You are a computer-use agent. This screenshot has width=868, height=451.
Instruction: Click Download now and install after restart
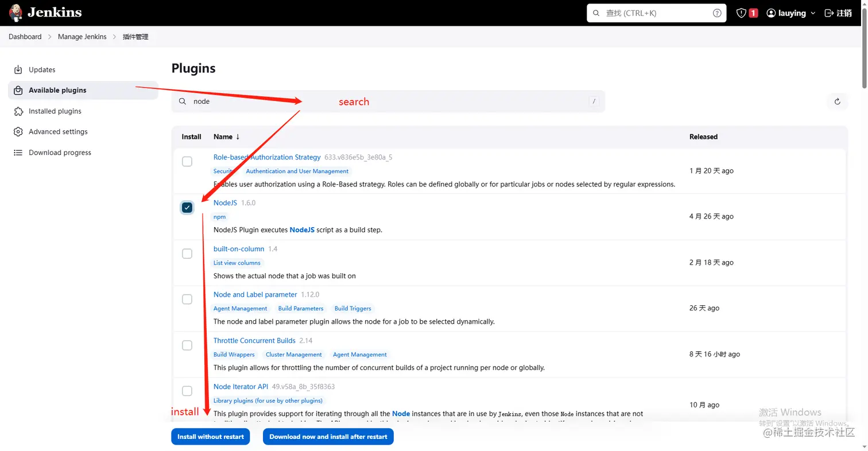point(328,437)
